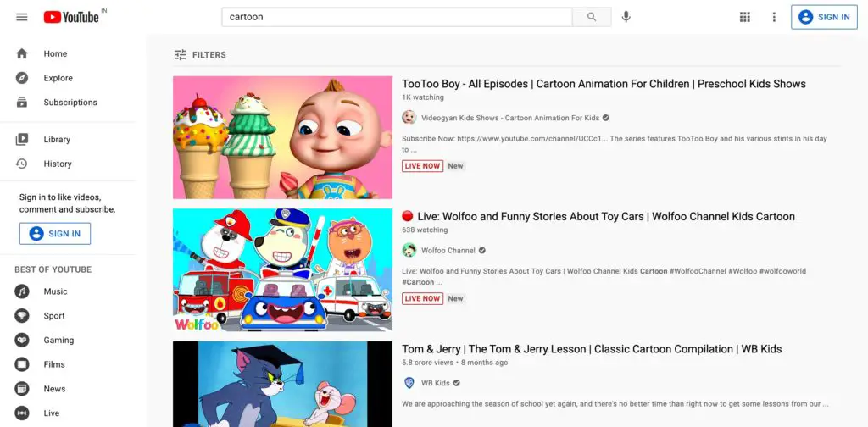Viewport: 868px width, 427px height.
Task: Click the Music icon in sidebar
Action: (21, 291)
